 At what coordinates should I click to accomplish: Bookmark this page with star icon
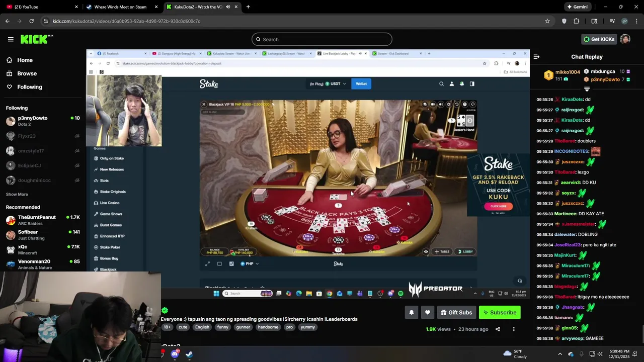pos(547,21)
